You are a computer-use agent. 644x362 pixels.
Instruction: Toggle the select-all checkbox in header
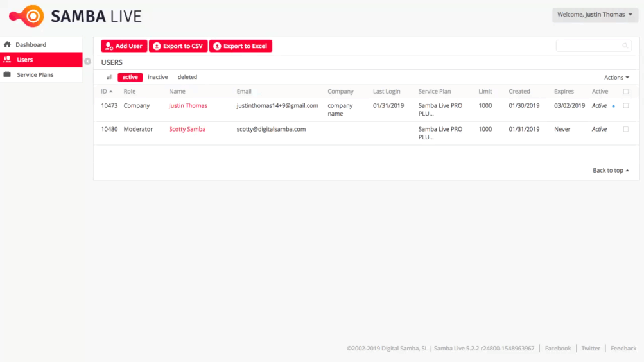coord(626,92)
